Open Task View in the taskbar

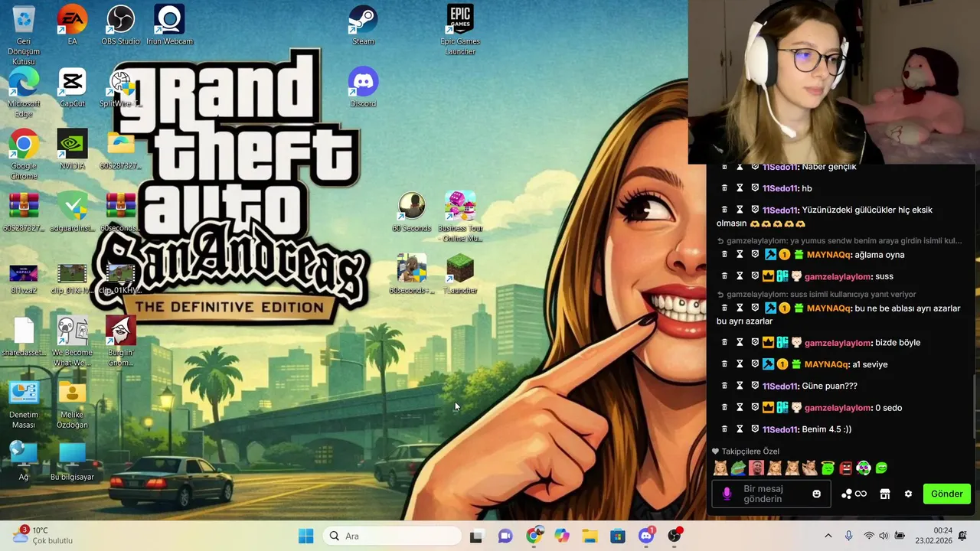pyautogui.click(x=476, y=536)
